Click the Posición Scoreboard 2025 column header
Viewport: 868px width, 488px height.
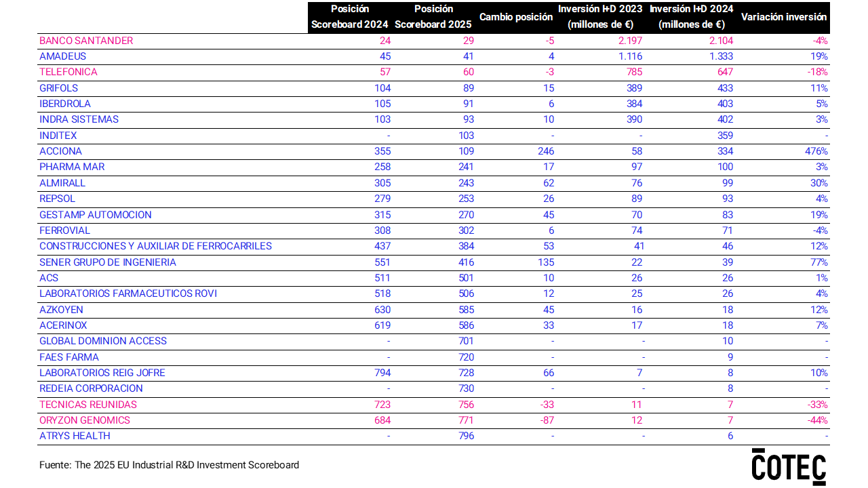pyautogui.click(x=433, y=17)
